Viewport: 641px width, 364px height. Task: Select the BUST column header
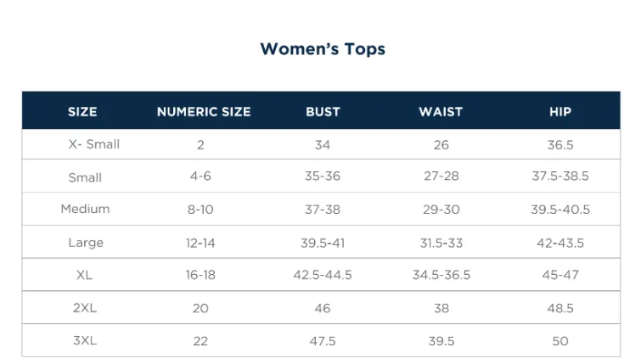click(323, 112)
